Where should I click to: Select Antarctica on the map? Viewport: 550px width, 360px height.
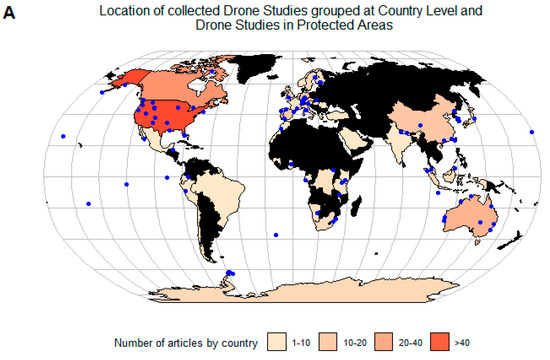tap(302, 292)
